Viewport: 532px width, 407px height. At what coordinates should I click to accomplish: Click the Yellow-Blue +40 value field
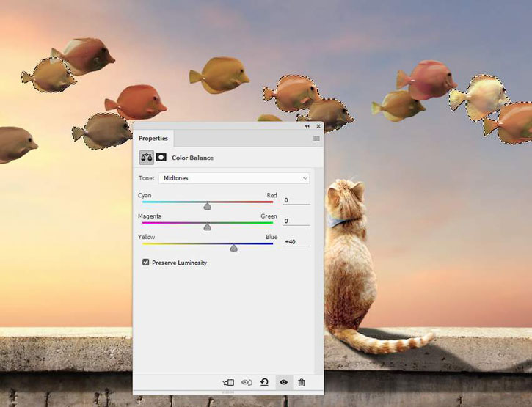[296, 242]
